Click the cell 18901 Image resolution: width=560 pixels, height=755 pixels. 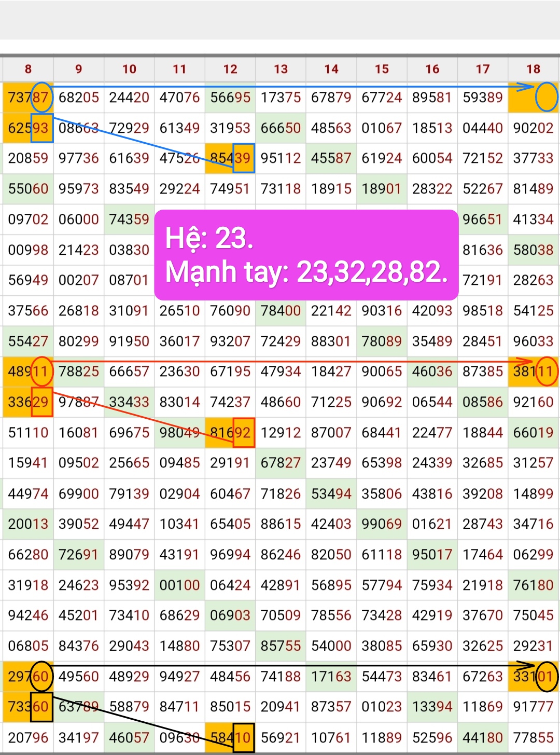pos(382,189)
